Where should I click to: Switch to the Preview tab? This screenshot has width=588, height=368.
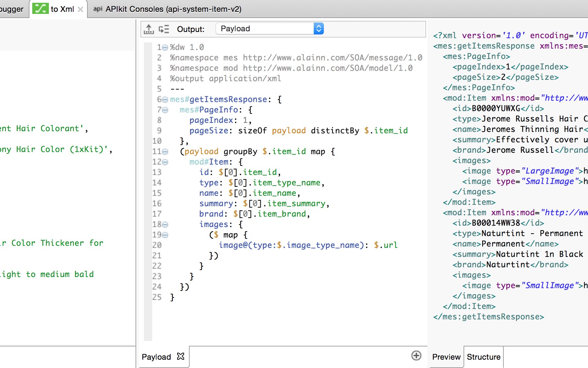(446, 357)
